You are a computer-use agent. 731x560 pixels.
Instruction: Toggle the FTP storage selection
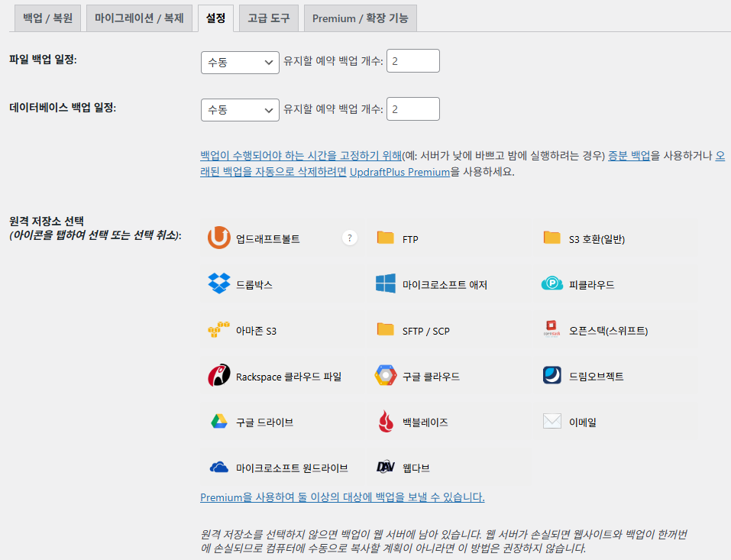tap(383, 238)
